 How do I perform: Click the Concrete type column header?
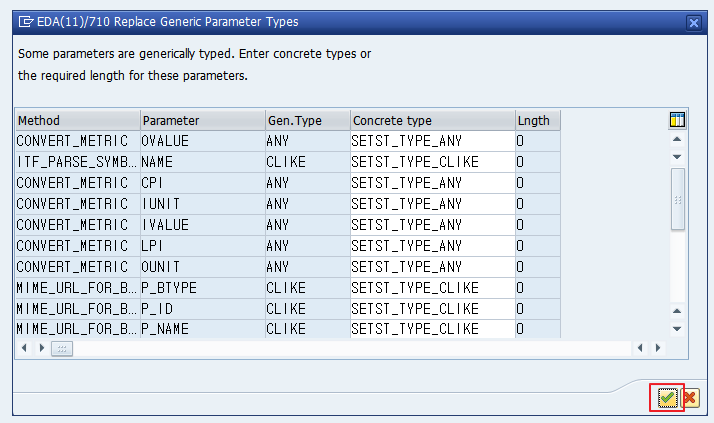[433, 120]
